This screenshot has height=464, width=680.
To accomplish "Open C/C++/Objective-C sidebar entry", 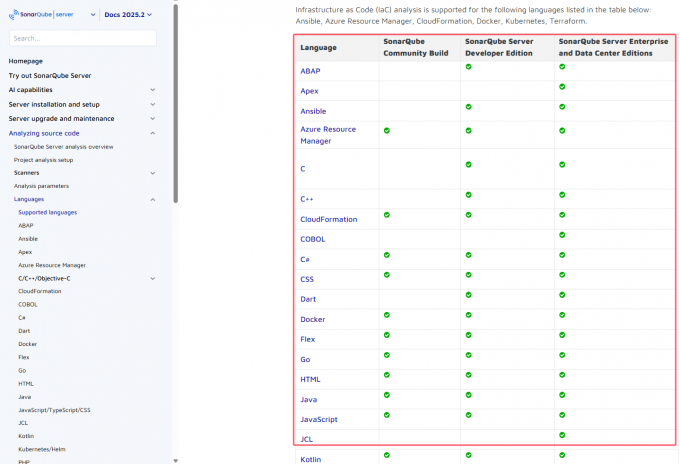I will [44, 278].
